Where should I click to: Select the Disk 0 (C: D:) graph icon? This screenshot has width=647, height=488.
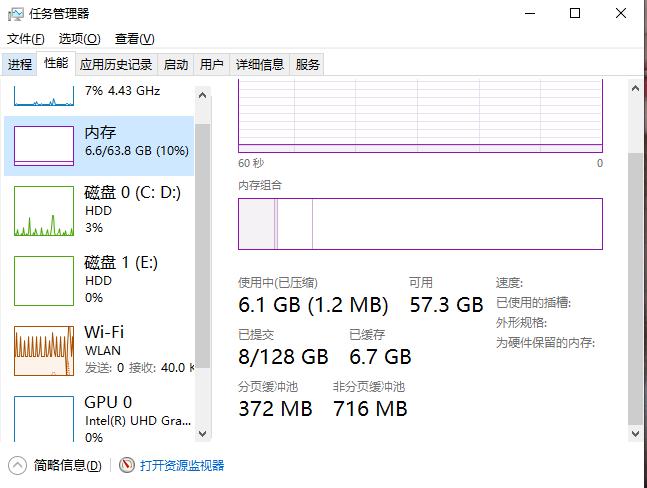(x=44, y=210)
